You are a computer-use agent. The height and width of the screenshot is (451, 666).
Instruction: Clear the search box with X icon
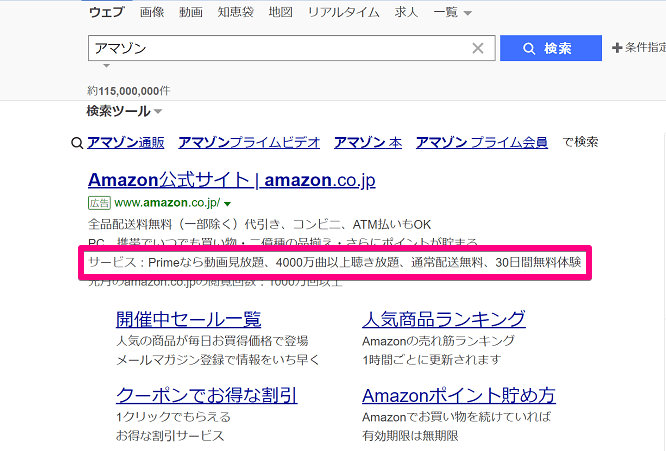pyautogui.click(x=478, y=48)
